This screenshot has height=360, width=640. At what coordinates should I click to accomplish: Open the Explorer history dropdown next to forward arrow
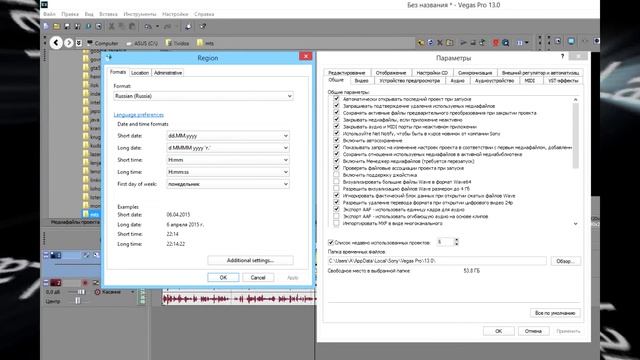tap(79, 43)
